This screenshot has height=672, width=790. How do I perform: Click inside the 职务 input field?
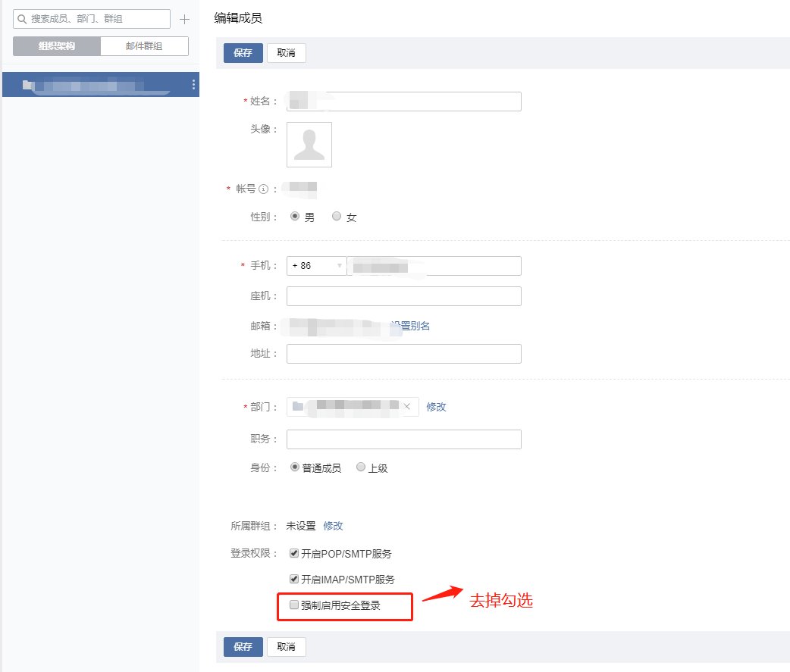[x=402, y=439]
